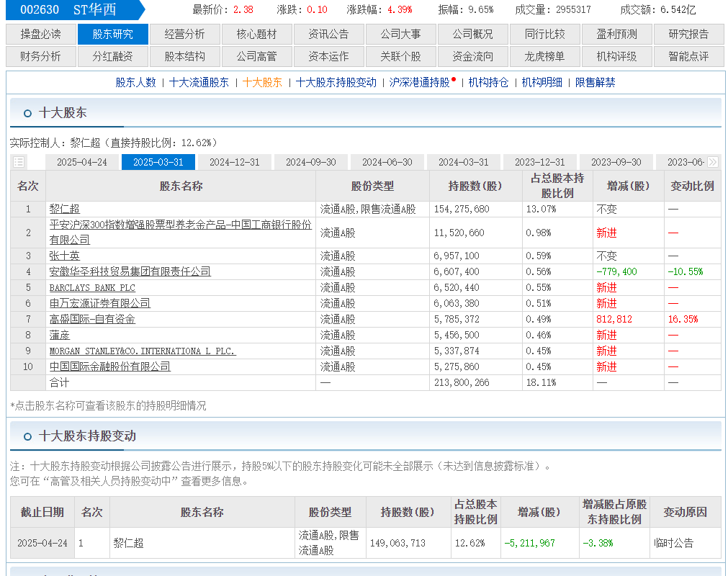Click total holdings value 213,800,266
Image resolution: width=728 pixels, height=576 pixels.
pyautogui.click(x=462, y=382)
